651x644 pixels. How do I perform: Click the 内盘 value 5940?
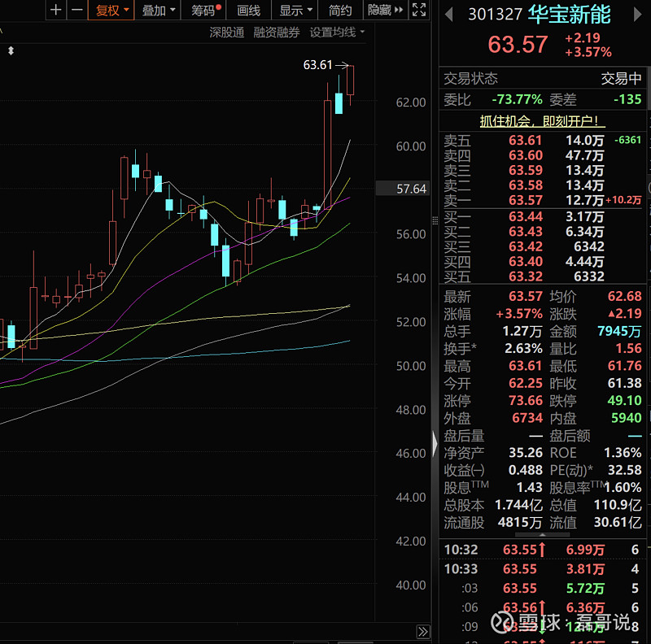point(626,418)
